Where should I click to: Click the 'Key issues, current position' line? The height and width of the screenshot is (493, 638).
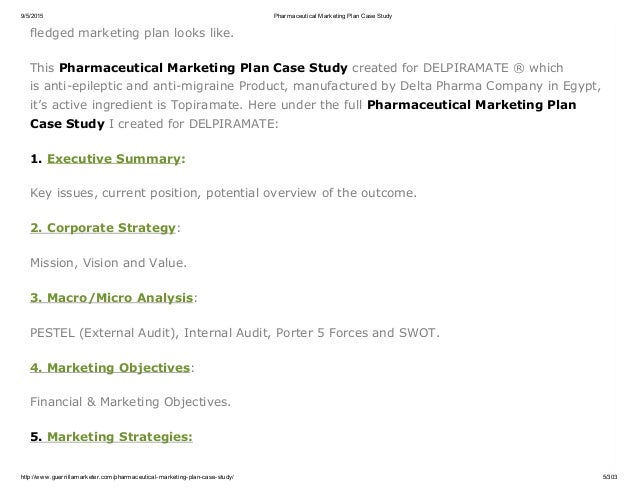point(224,192)
